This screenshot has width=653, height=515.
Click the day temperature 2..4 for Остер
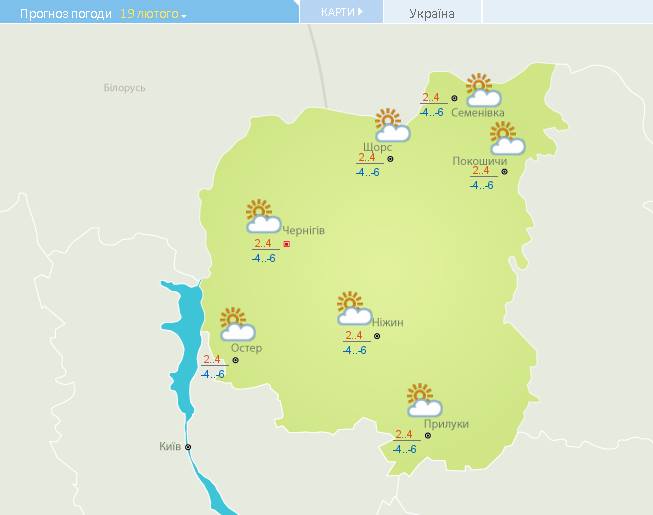(x=212, y=359)
